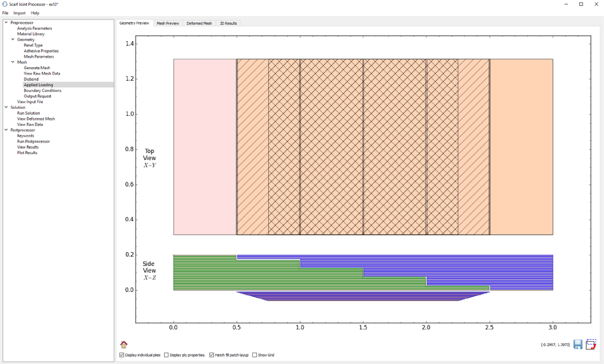This screenshot has width=604, height=364.
Task: Switch to the Mesh Preview tab
Action: [x=168, y=23]
